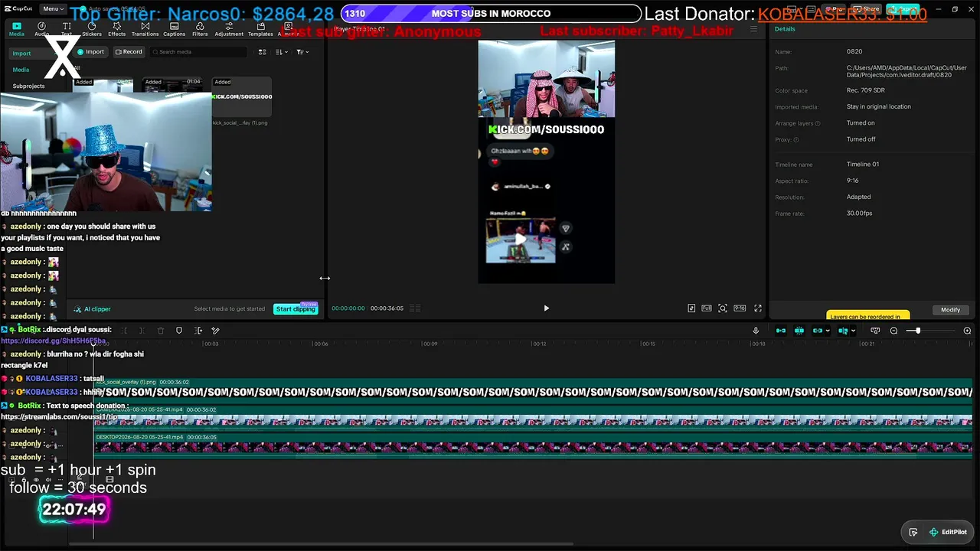The image size is (980, 551).
Task: Click the 00:06 mark on the timeline ruler
Action: coord(321,344)
